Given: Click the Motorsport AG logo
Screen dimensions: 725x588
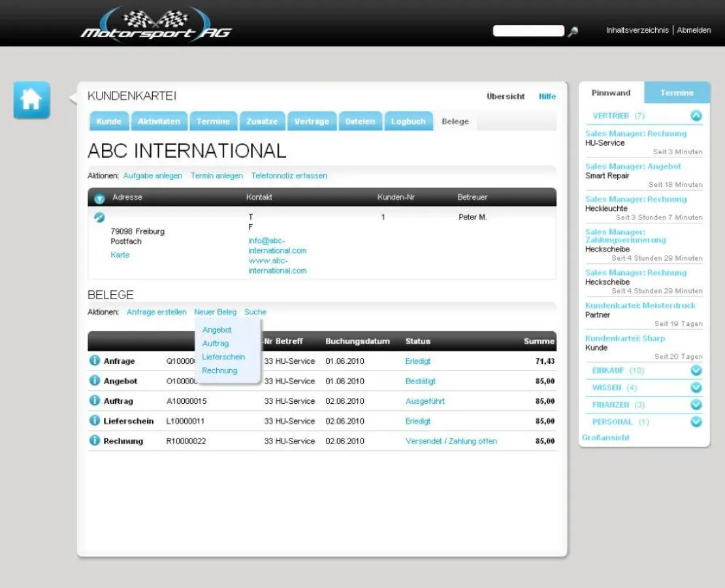Looking at the screenshot, I should pos(155,25).
